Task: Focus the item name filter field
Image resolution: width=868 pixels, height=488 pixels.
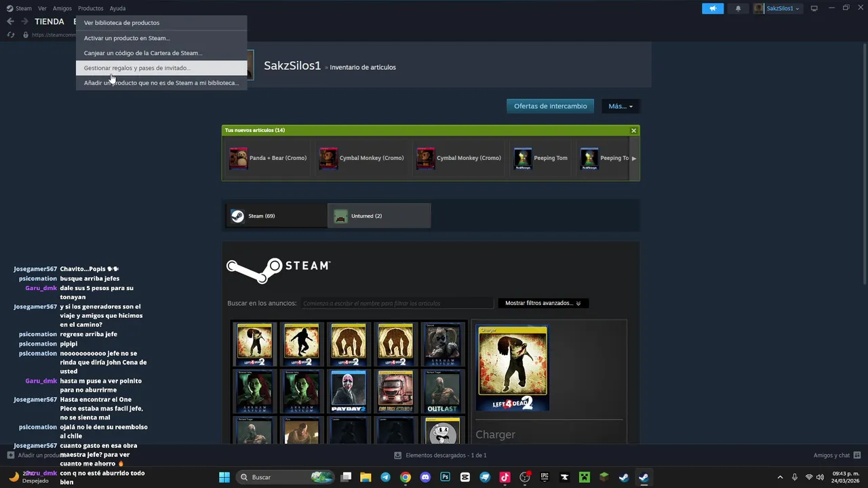Action: 397,303
